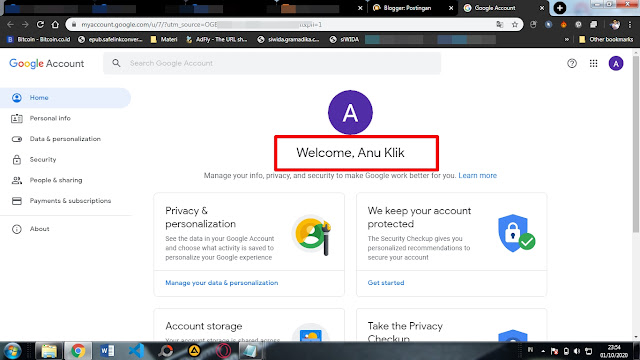Click the About info circle icon
This screenshot has width=640, height=360.
coord(17,229)
